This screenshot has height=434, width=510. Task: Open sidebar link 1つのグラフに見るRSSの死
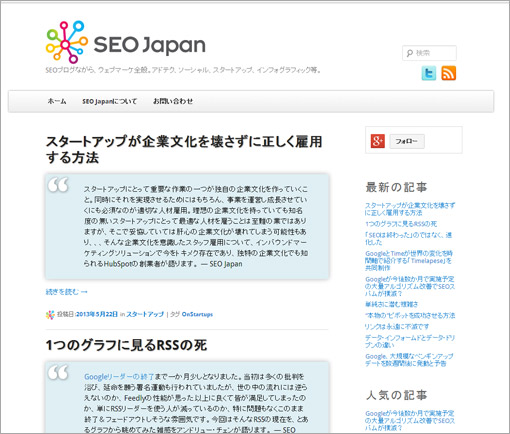(401, 224)
